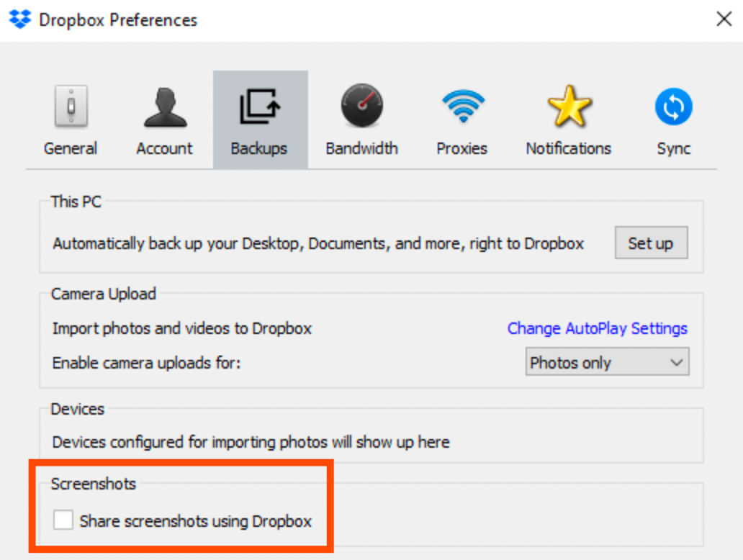Viewport: 743px width, 560px height.
Task: Go to the Proxies tab
Action: tap(462, 120)
